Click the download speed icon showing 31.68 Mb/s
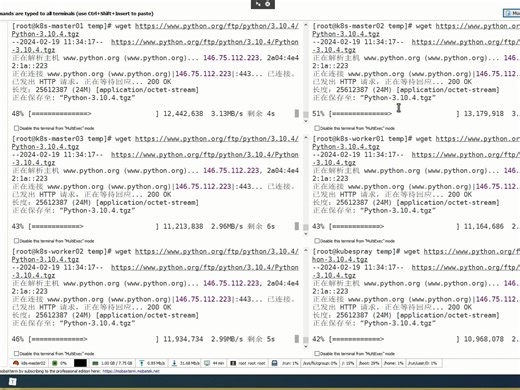Image resolution: width=520 pixels, height=390 pixels. pos(174,363)
